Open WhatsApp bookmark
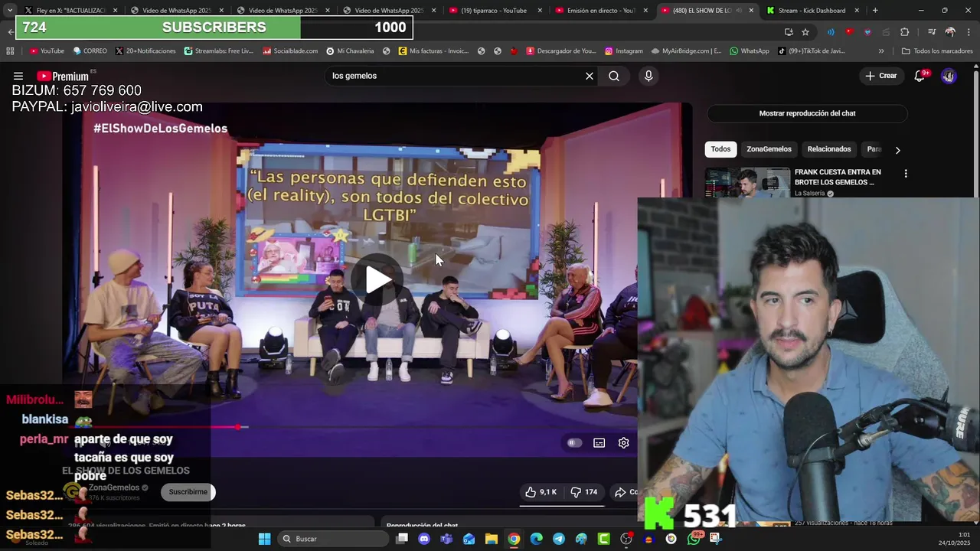 (750, 51)
